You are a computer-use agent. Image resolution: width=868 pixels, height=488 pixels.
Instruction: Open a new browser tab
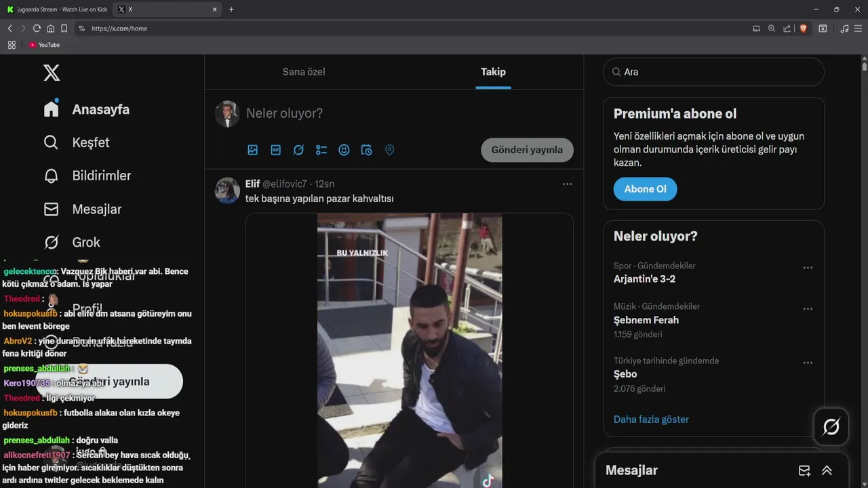click(x=231, y=9)
